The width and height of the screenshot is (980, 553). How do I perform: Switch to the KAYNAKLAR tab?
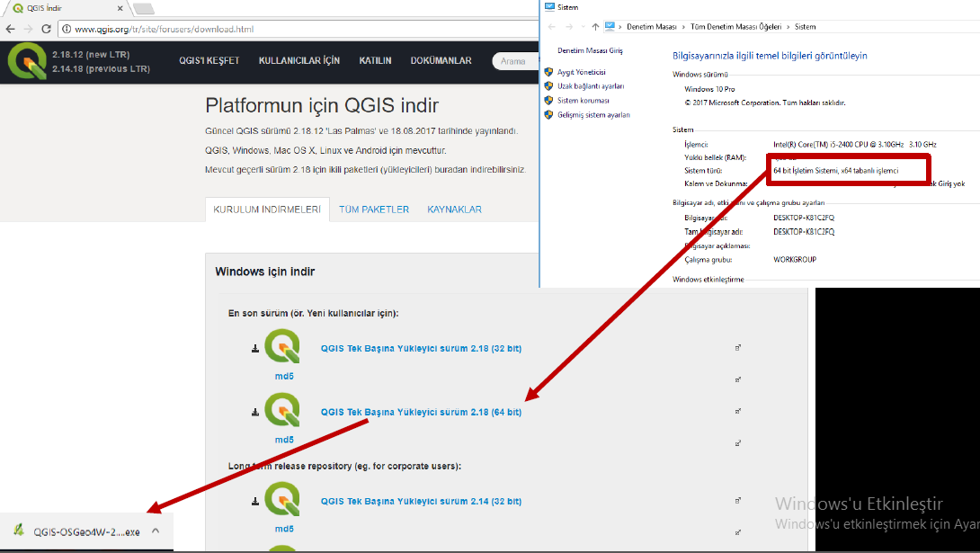coord(454,210)
